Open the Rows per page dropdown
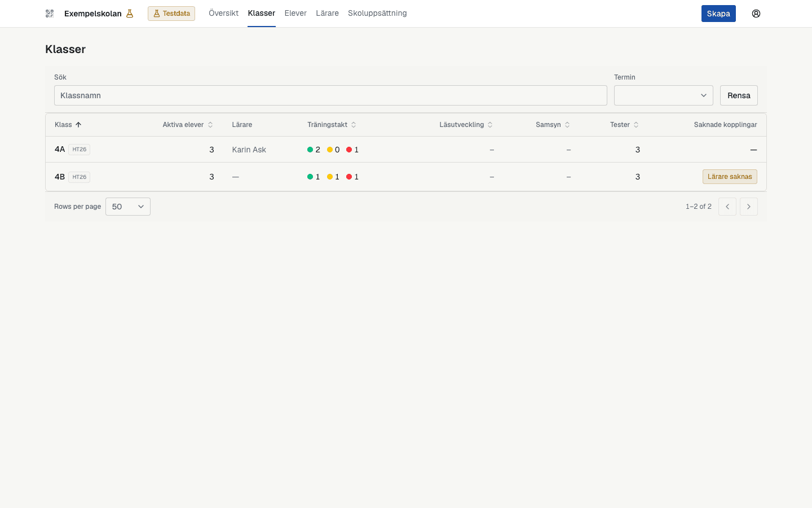The image size is (812, 508). 128,207
